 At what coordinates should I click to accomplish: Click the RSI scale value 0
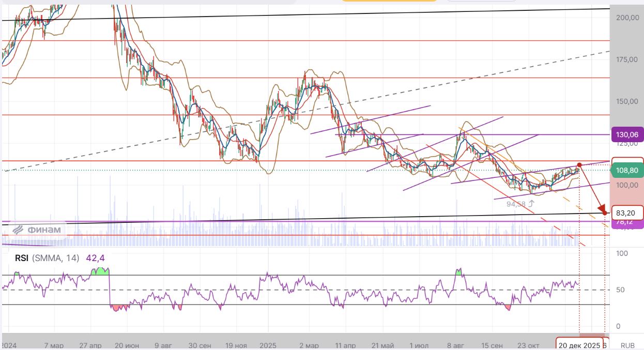[618, 326]
